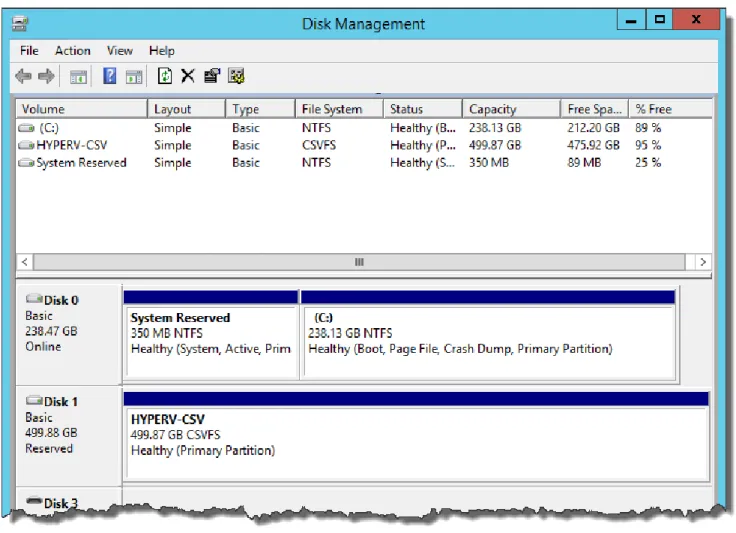Image resolution: width=736 pixels, height=533 pixels.
Task: Click the horizontal scrollbar left arrow
Action: click(25, 262)
